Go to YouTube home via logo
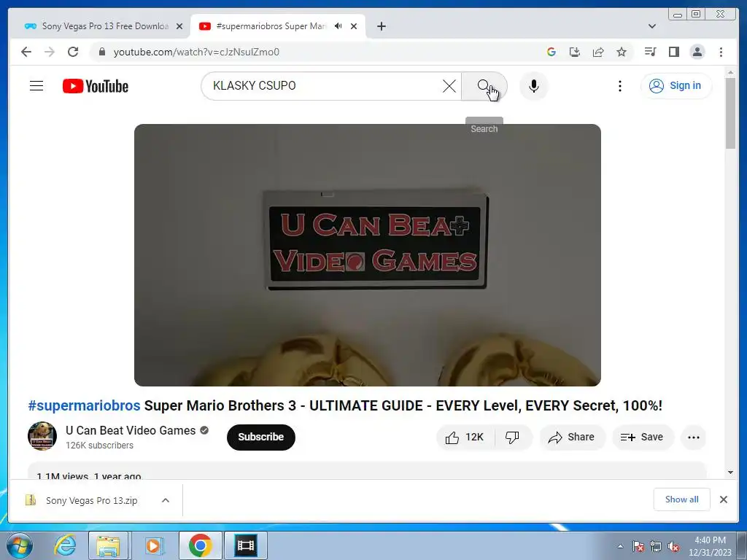747x560 pixels. click(96, 86)
